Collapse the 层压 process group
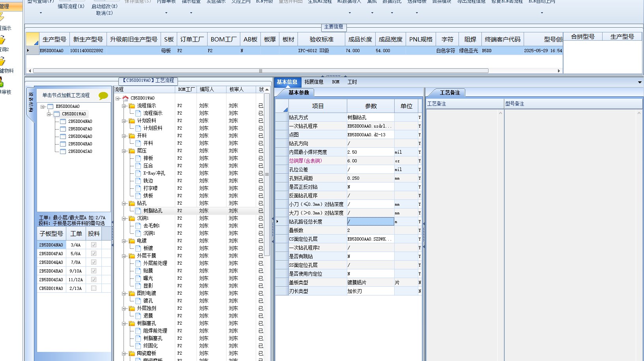Screen dimensions: 644x361 click(124, 150)
